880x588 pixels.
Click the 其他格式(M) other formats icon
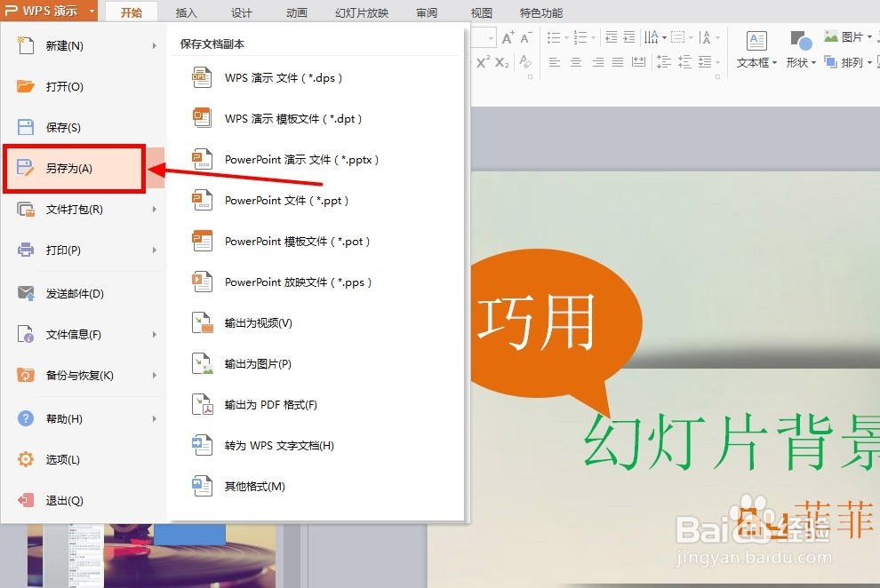coord(202,486)
